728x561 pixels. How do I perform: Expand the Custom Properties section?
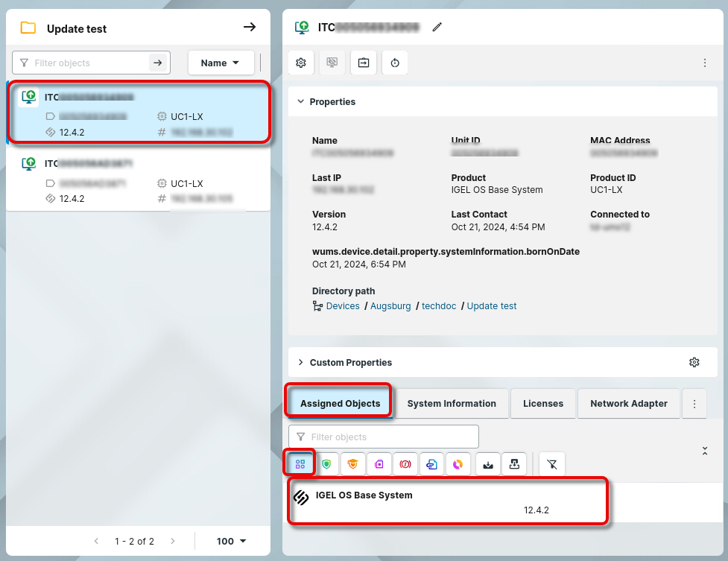pyautogui.click(x=301, y=363)
